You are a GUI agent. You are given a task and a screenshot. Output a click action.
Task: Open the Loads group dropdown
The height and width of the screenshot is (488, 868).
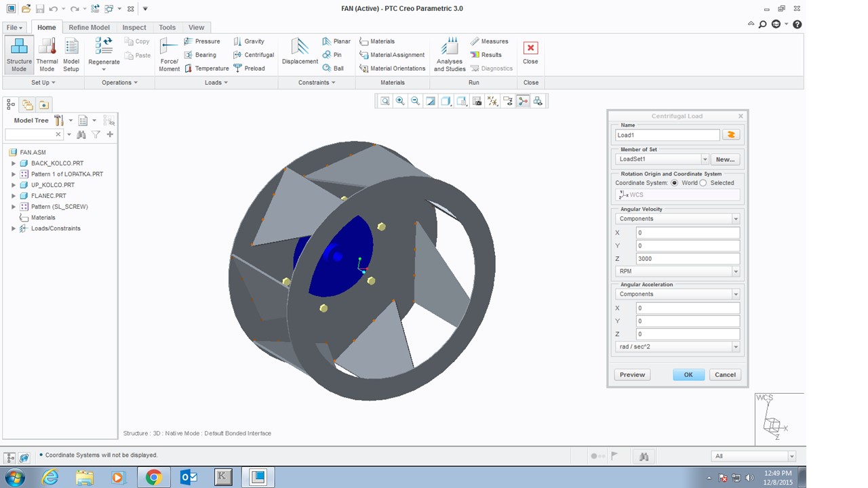click(216, 83)
